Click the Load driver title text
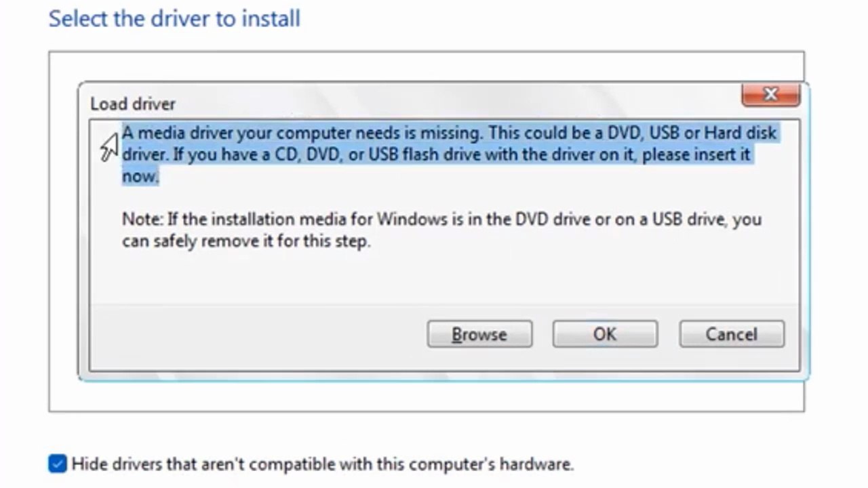 point(133,104)
